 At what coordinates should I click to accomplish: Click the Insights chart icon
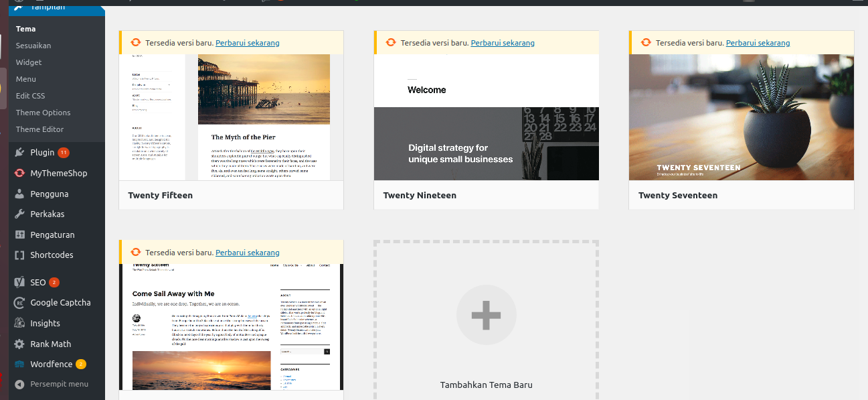pyautogui.click(x=19, y=323)
